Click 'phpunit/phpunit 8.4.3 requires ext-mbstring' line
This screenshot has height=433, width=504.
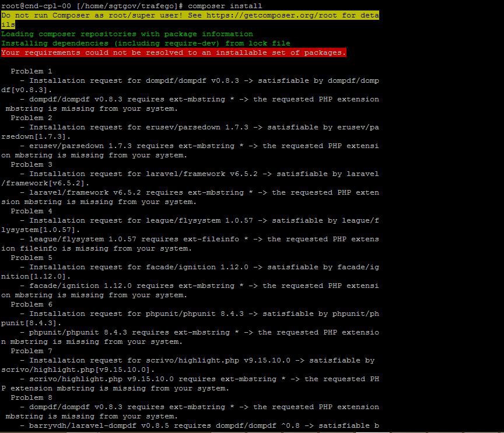[199, 332]
